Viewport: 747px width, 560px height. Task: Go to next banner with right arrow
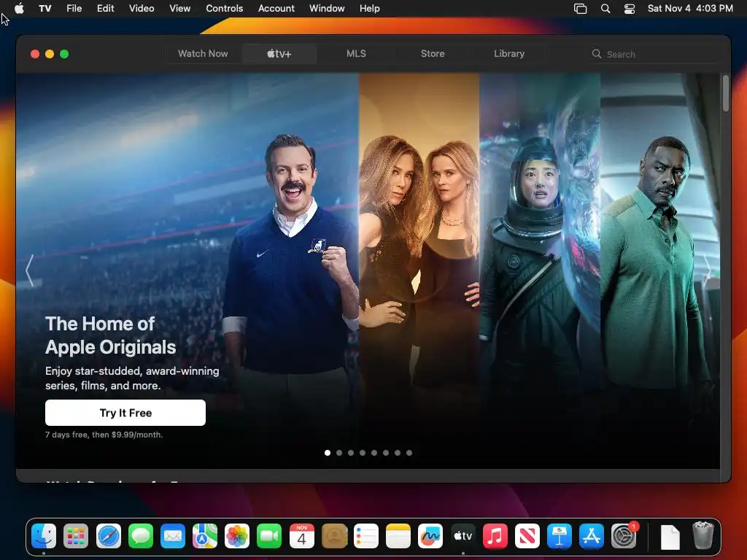click(707, 271)
